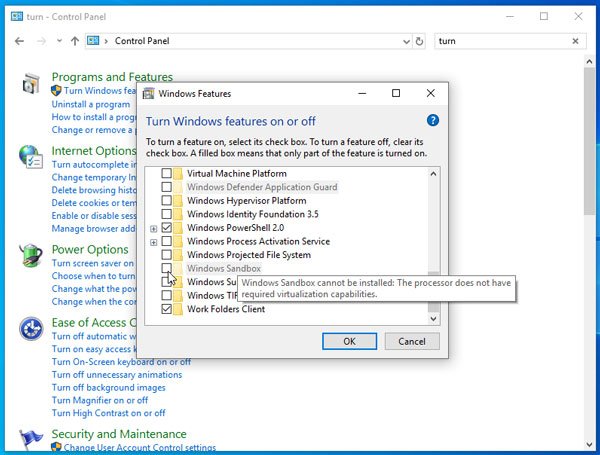Click the Power Options battery icon
The image size is (600, 455).
(x=31, y=256)
